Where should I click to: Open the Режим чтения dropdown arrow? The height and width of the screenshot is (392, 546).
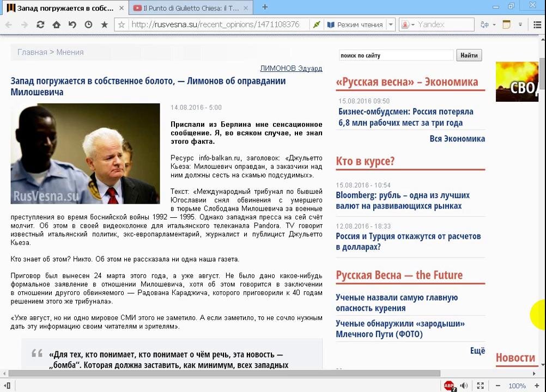(x=391, y=24)
